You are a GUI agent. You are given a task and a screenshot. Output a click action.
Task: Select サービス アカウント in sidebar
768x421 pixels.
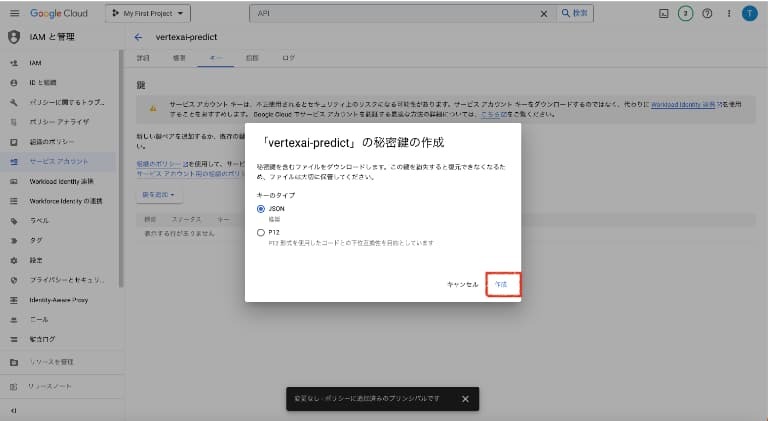(x=60, y=162)
